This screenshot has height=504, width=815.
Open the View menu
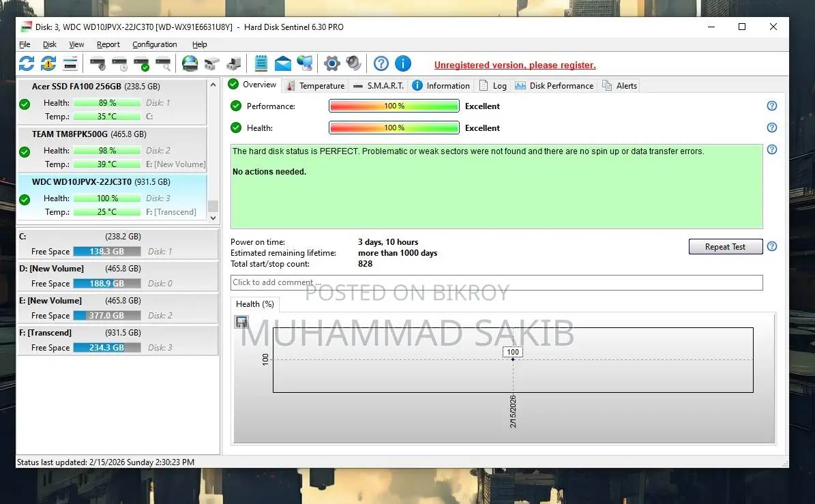pos(76,45)
